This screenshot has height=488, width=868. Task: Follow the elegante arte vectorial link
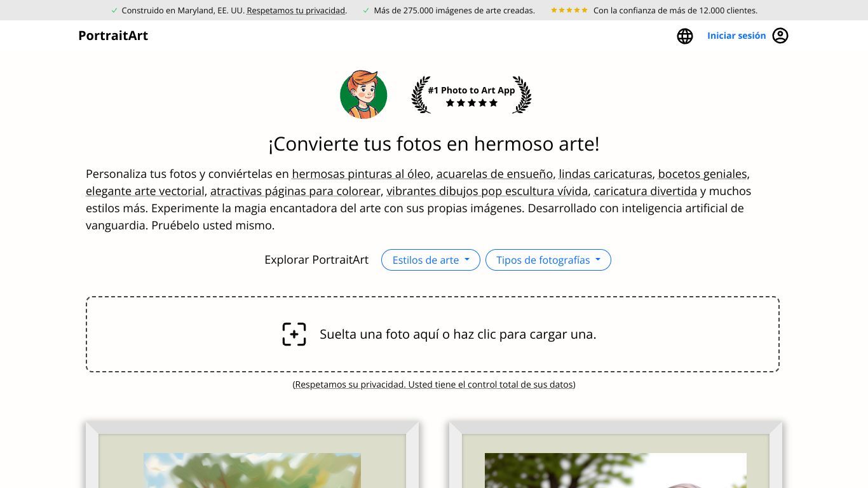tap(146, 191)
